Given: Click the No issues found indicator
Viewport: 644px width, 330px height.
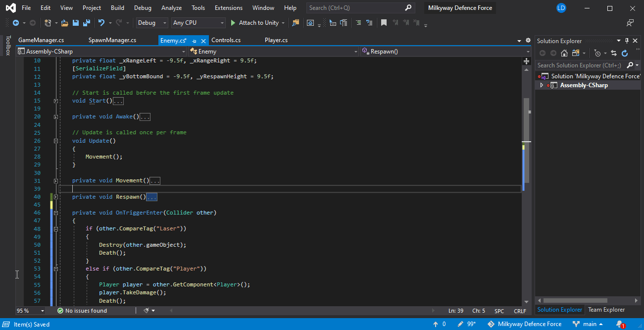Looking at the screenshot, I should tap(82, 311).
